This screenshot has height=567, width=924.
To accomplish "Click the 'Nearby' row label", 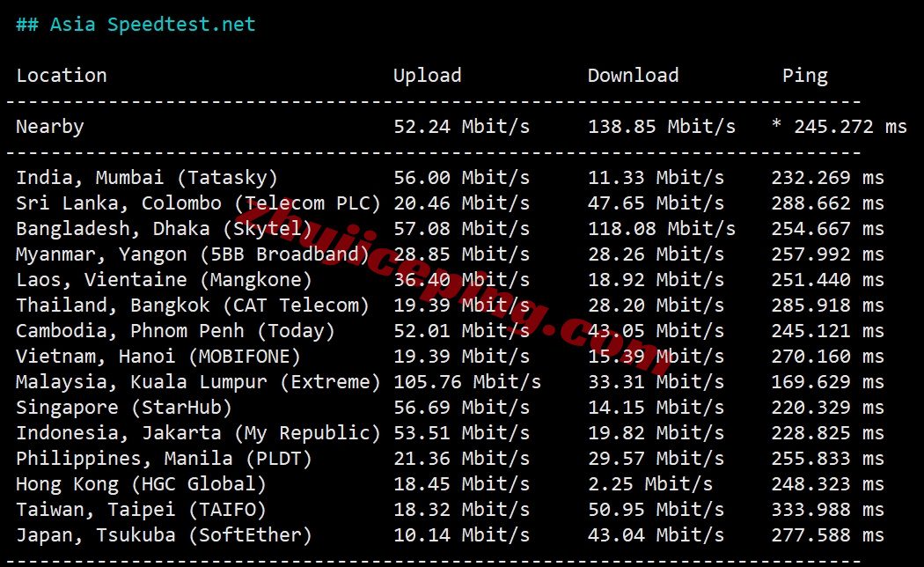I will pos(50,127).
